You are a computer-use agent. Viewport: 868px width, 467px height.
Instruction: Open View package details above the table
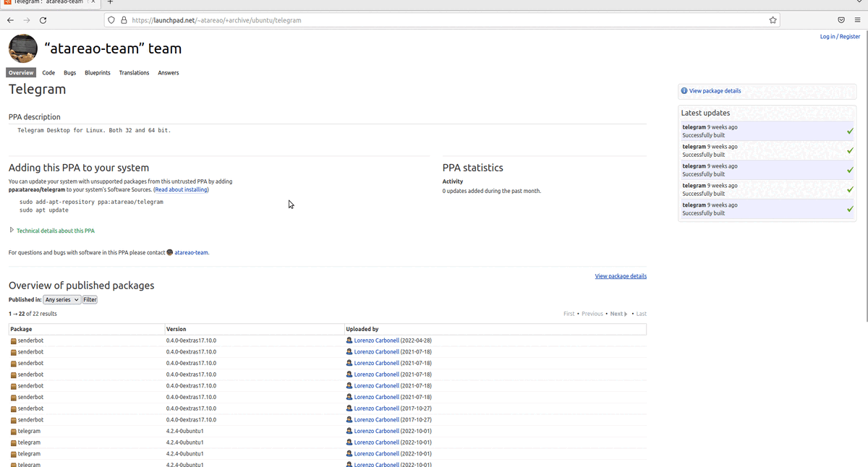click(x=621, y=276)
